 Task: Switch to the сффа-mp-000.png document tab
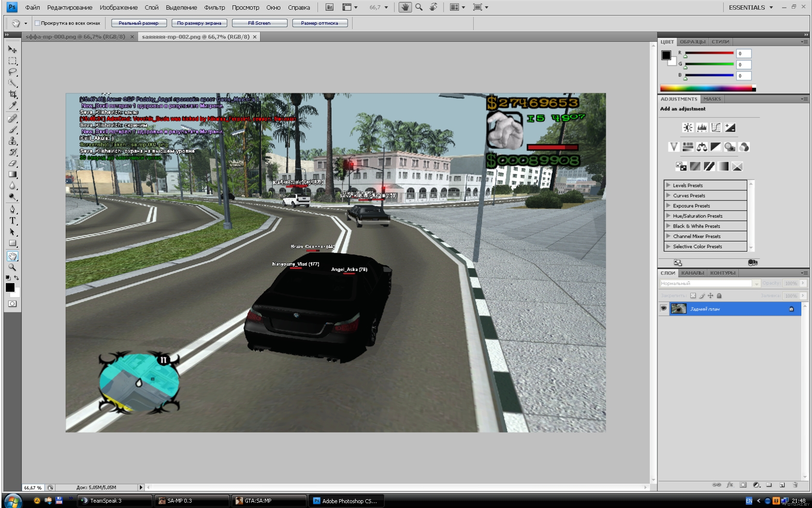[75, 37]
